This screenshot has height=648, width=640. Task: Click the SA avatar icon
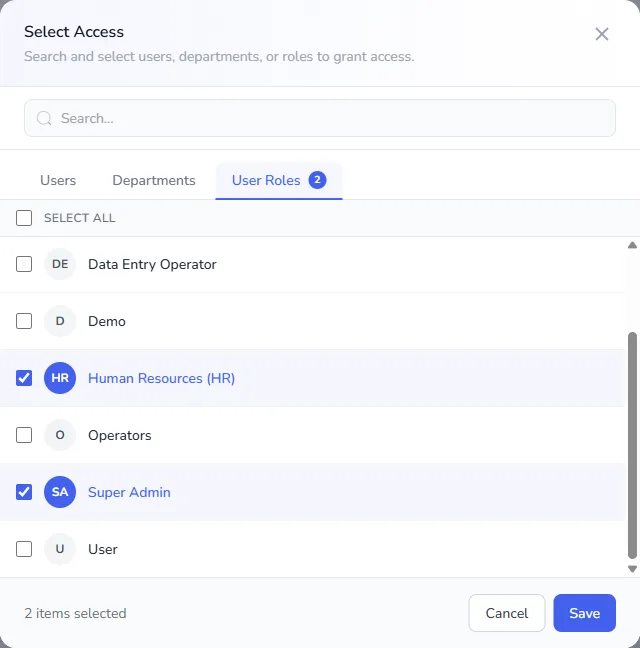point(60,492)
